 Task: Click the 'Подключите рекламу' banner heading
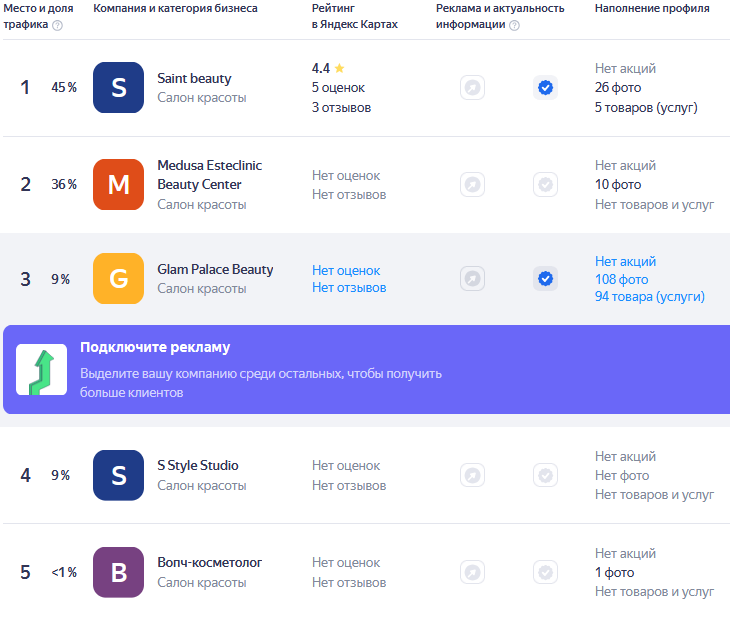(x=155, y=347)
